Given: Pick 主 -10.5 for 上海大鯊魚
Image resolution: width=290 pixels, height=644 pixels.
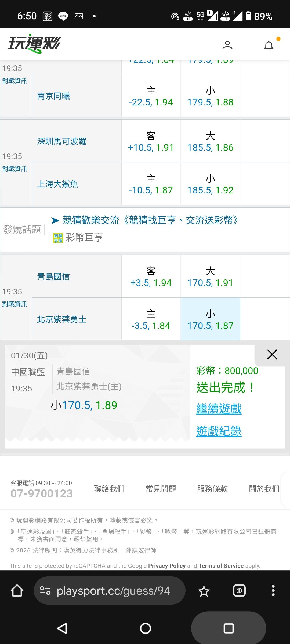Looking at the screenshot, I should pyautogui.click(x=151, y=184).
